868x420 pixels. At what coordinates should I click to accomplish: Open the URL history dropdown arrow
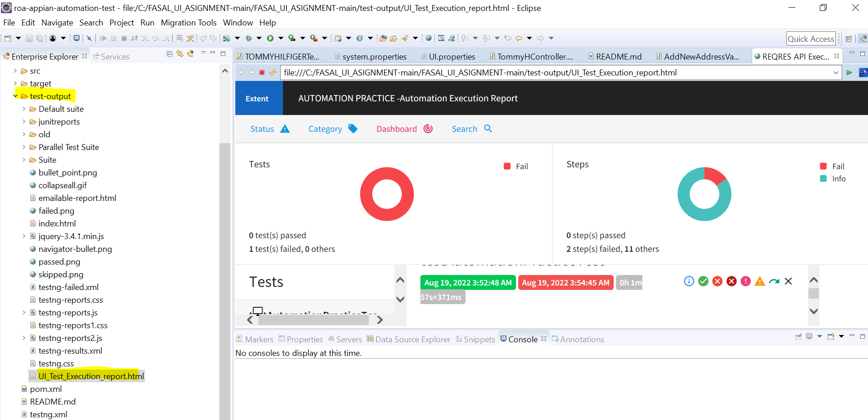836,73
